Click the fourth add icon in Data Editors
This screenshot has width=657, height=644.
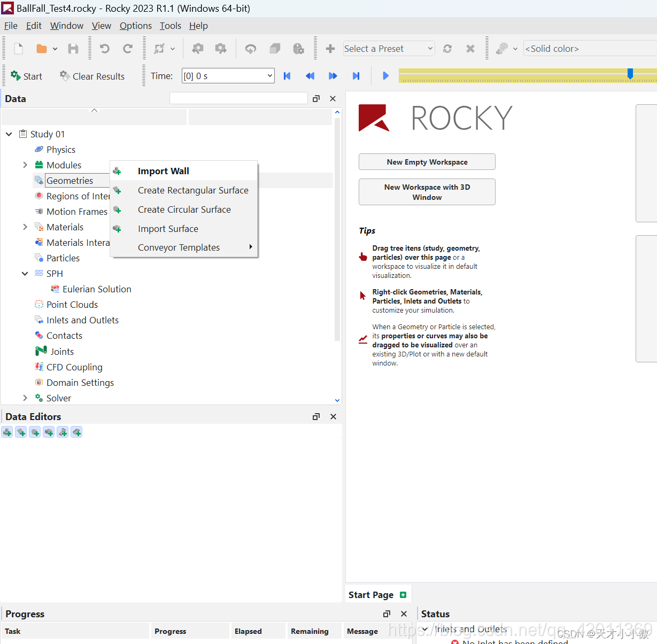click(x=49, y=432)
